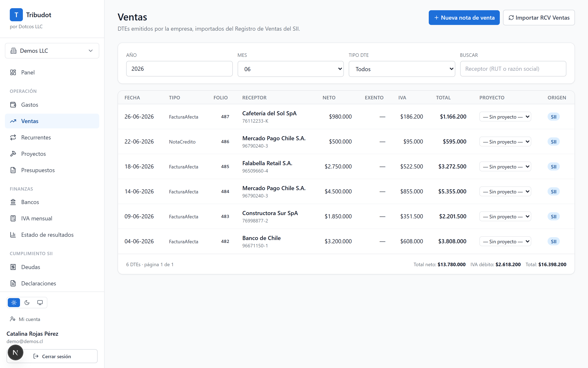Click the Recurrentes repeat-arrows icon
588x368 pixels.
[x=13, y=137]
